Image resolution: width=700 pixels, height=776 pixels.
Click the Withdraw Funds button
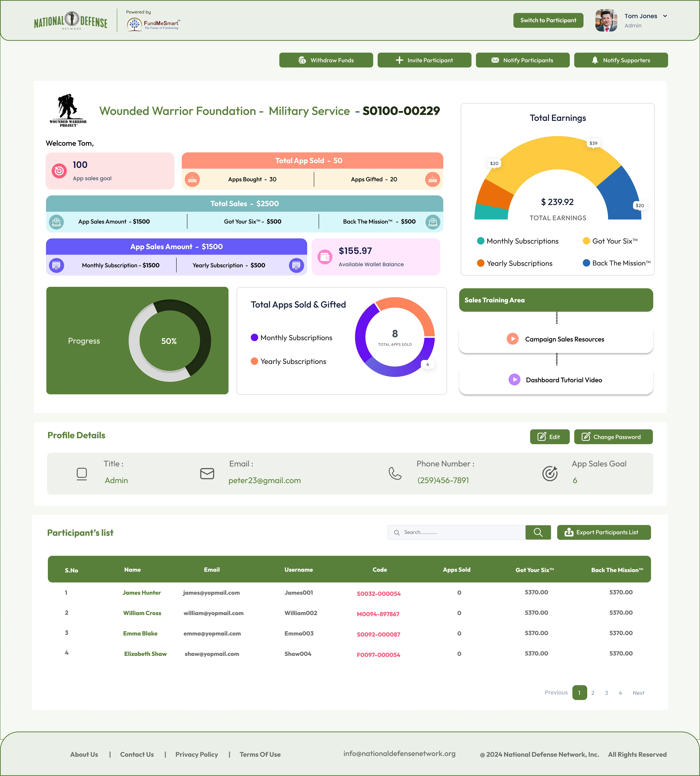tap(326, 60)
